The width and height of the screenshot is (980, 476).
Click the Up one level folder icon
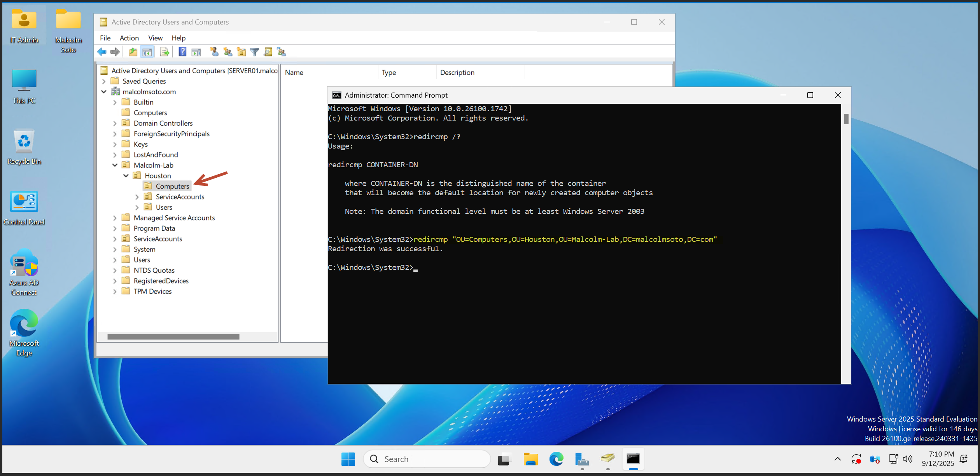click(x=133, y=52)
